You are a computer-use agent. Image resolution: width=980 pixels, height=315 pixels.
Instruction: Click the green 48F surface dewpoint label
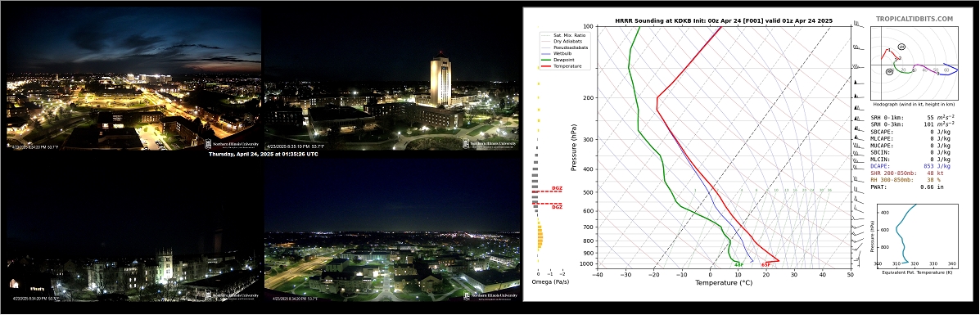pyautogui.click(x=738, y=264)
